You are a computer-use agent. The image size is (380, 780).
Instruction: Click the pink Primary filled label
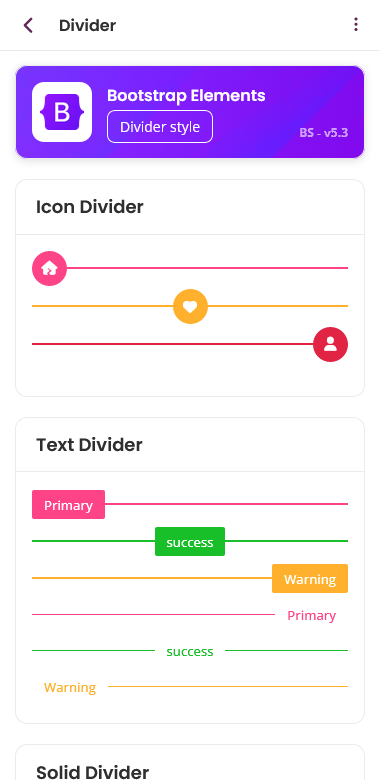69,505
